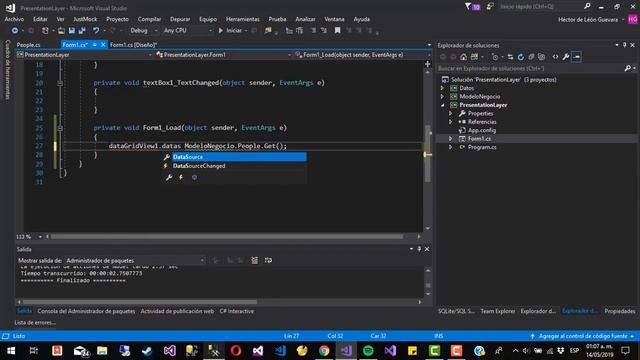The image size is (640, 360).
Task: Click Quick Launch search magnifier icon
Action: coord(587,6)
